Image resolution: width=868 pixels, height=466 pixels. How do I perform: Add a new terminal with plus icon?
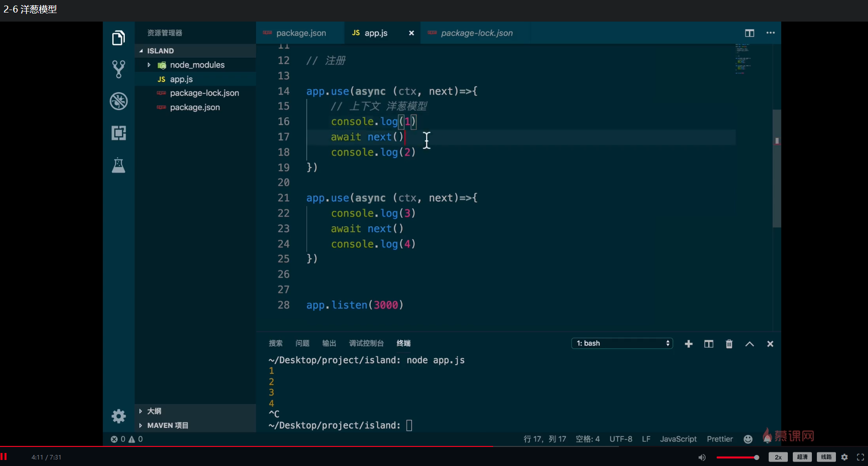689,344
